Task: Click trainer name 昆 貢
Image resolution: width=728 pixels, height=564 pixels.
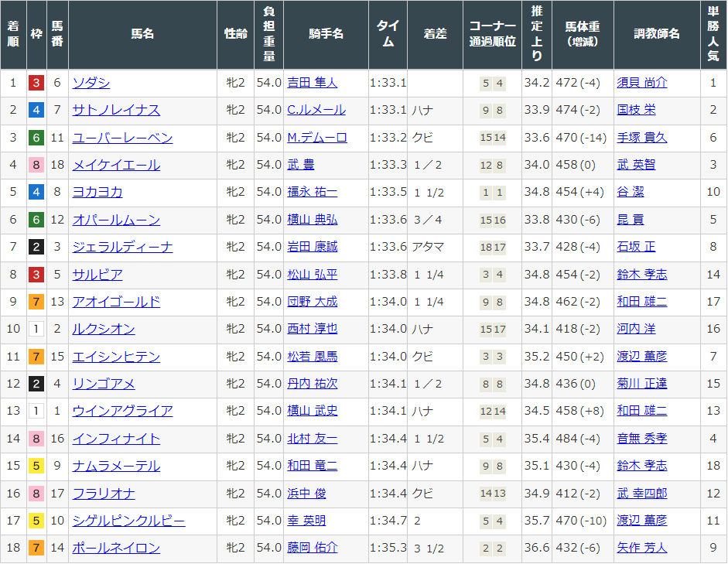Action: coord(630,220)
